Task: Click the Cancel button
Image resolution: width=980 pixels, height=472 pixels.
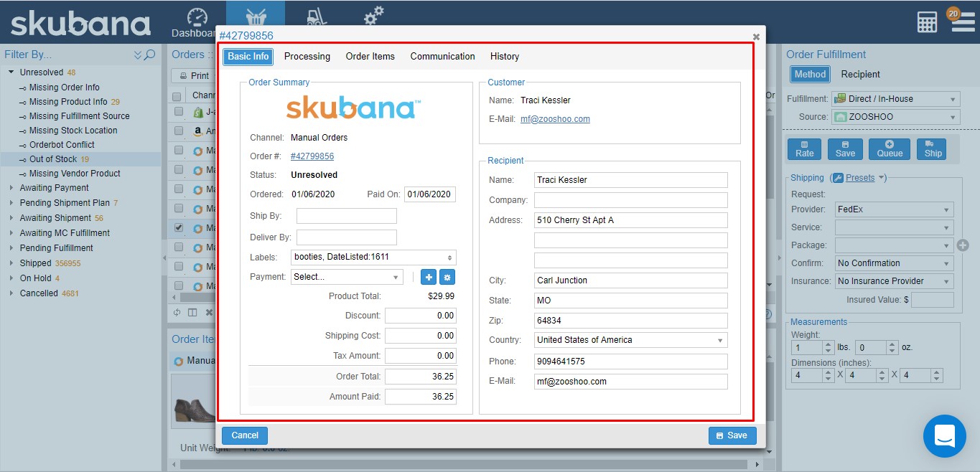Action: (x=245, y=435)
